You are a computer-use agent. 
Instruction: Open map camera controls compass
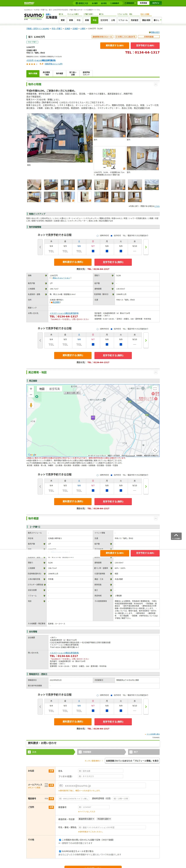155,450
